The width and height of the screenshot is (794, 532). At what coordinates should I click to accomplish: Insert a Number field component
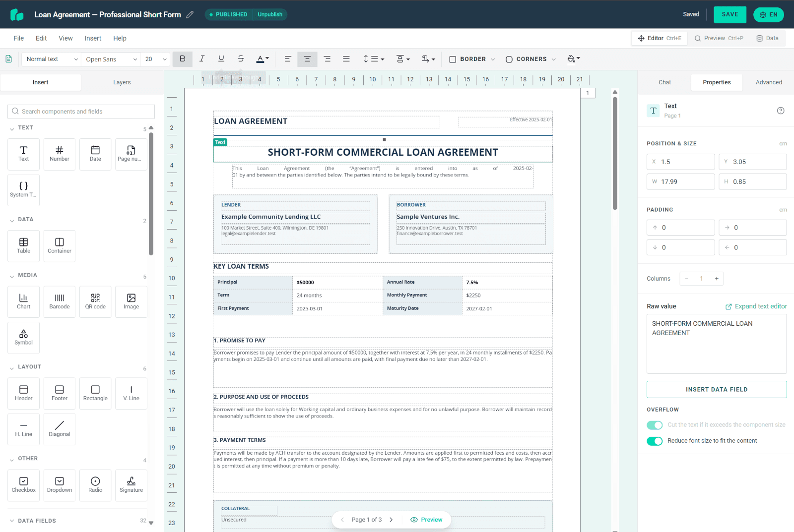(60, 154)
